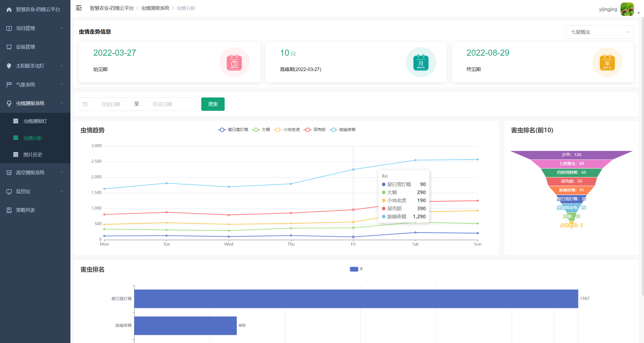
Task: Click the grid icon beside 图片历史
Action: tap(16, 155)
